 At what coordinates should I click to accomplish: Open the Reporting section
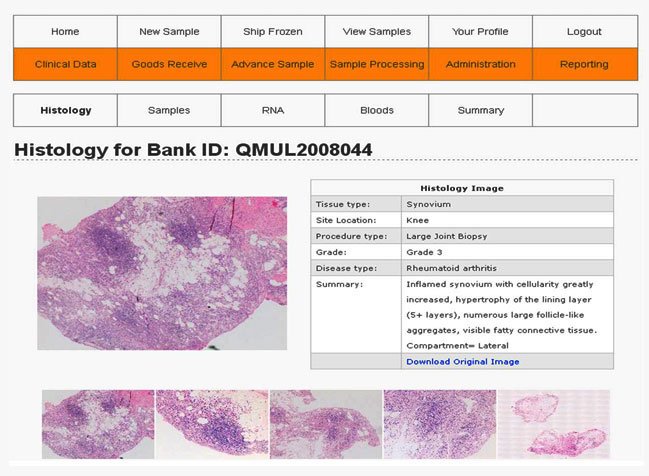[x=584, y=64]
